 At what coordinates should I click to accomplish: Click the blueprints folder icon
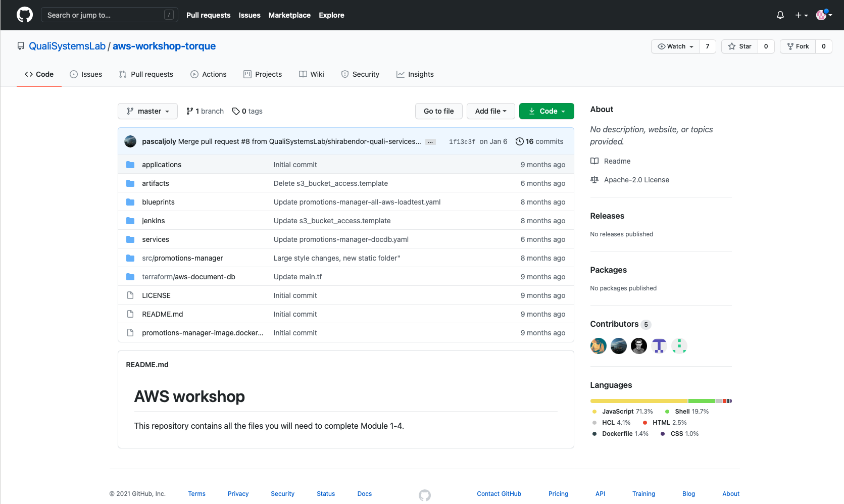[130, 202]
